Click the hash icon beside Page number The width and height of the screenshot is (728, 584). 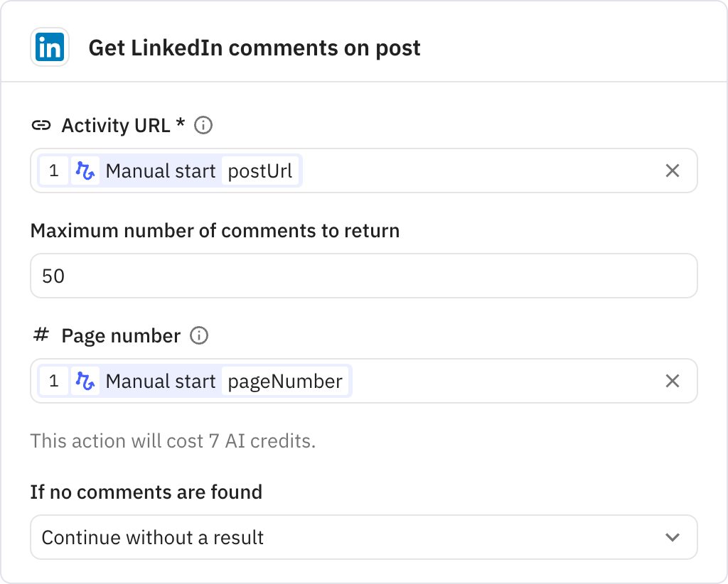pyautogui.click(x=41, y=335)
